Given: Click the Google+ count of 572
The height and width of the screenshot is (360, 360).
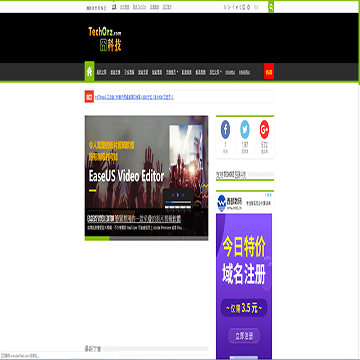Looking at the screenshot, I should click(x=264, y=145).
